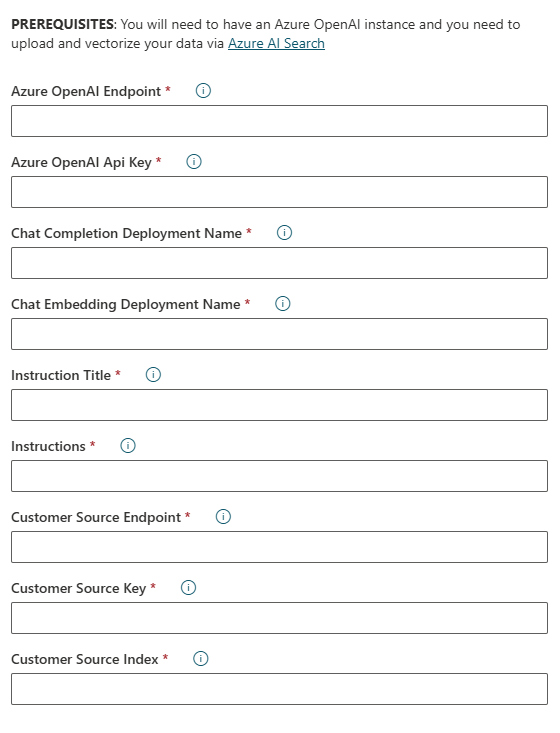Image resolution: width=560 pixels, height=733 pixels.
Task: Open the Azure AI Search link
Action: point(276,43)
